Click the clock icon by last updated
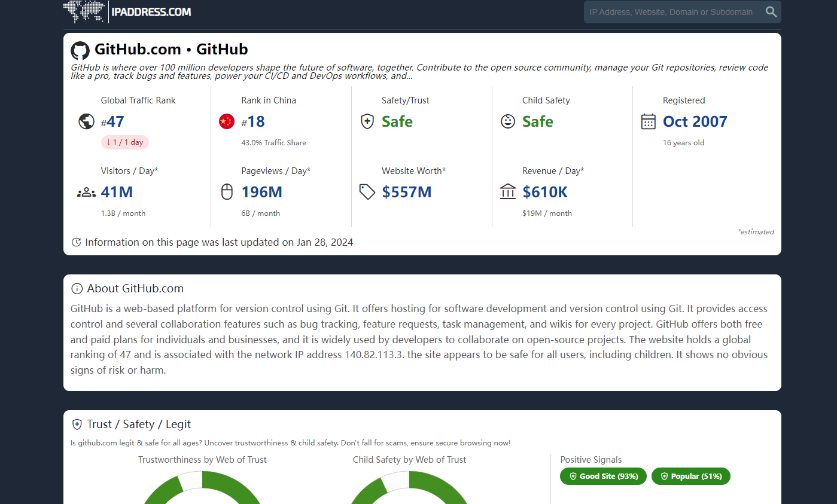The height and width of the screenshot is (504, 837). 76,242
